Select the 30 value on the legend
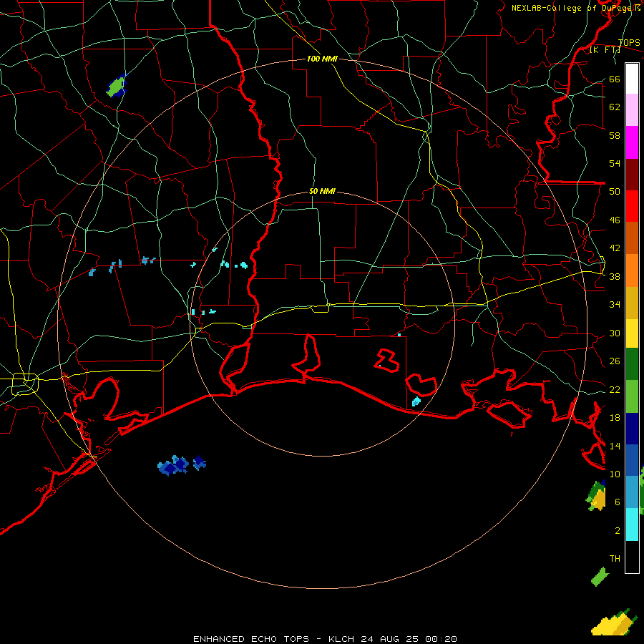 pos(615,333)
